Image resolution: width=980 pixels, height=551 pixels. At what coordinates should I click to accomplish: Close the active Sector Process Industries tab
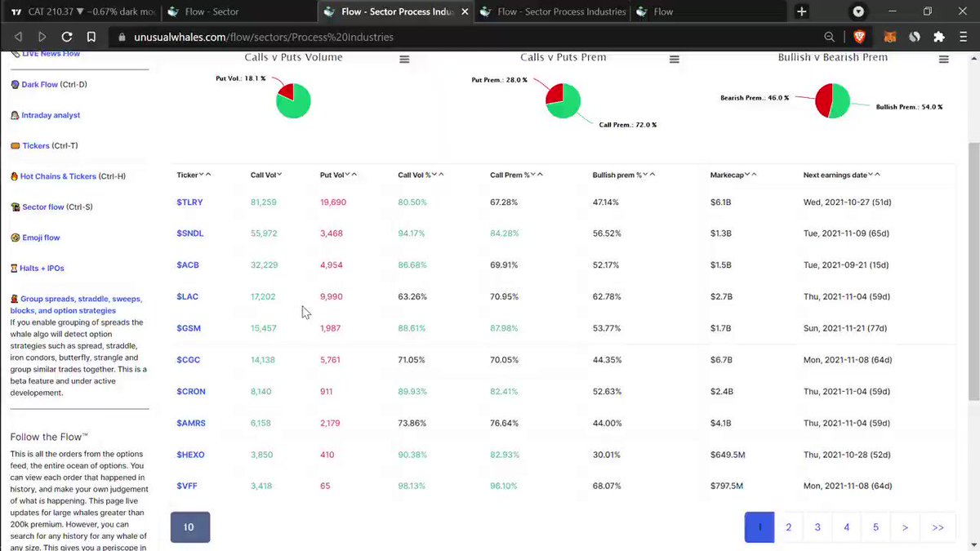click(463, 11)
